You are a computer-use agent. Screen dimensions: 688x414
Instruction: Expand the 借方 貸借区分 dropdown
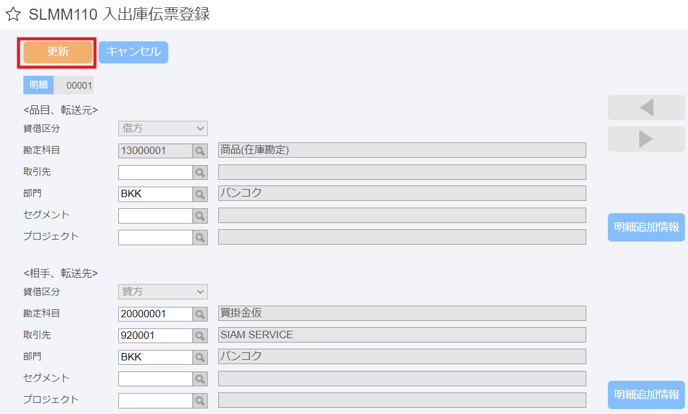pos(163,128)
